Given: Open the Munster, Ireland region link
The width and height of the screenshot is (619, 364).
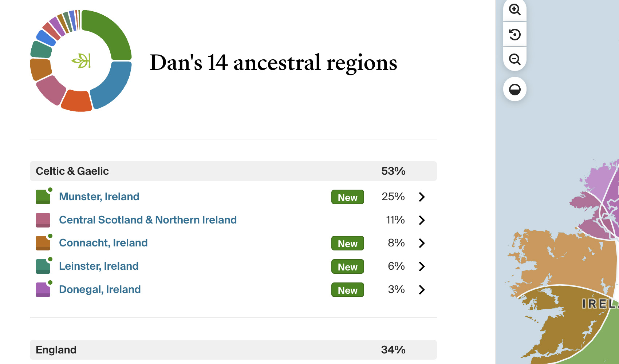Looking at the screenshot, I should (99, 197).
